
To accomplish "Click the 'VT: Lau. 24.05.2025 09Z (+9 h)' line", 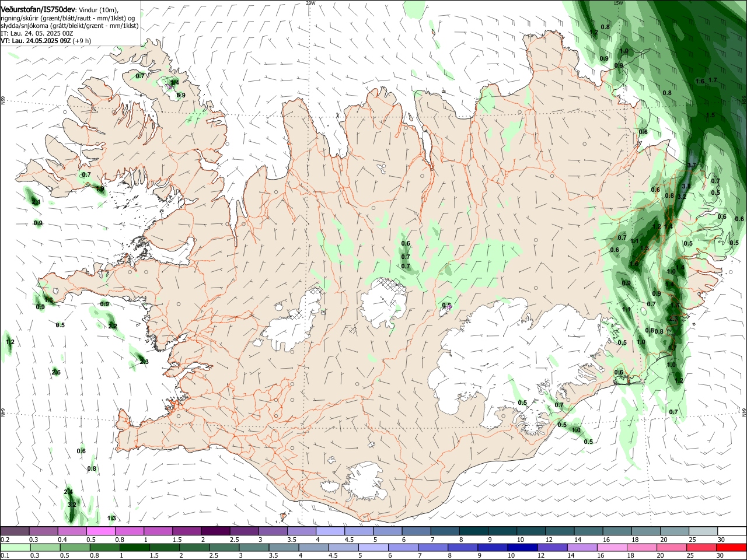I will click(46, 41).
